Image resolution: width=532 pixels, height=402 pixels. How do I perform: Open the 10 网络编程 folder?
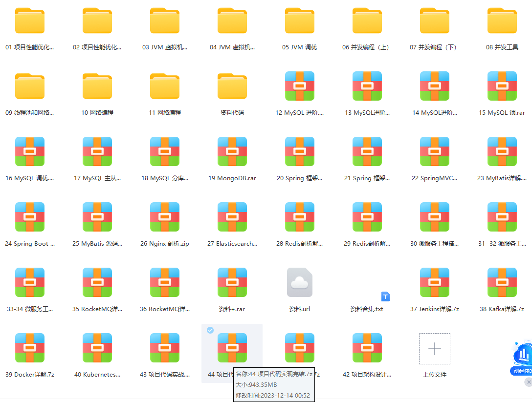point(97,86)
